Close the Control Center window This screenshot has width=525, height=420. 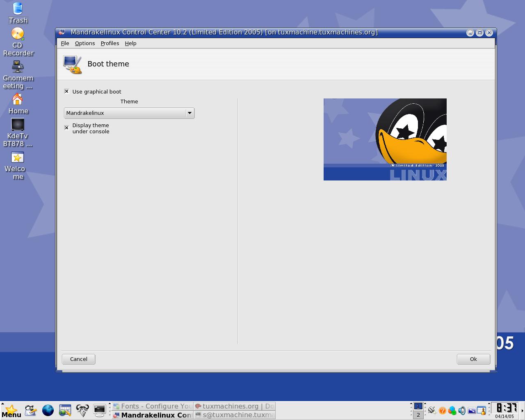pos(489,33)
